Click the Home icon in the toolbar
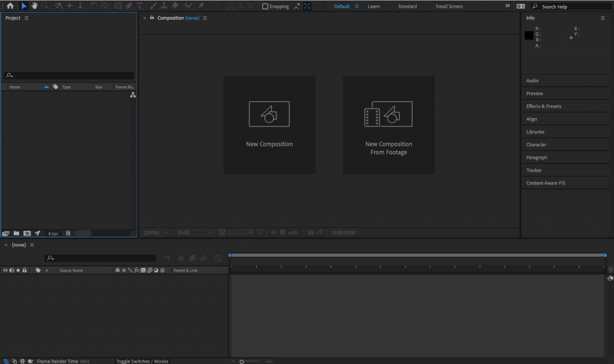The image size is (614, 364). [x=10, y=6]
